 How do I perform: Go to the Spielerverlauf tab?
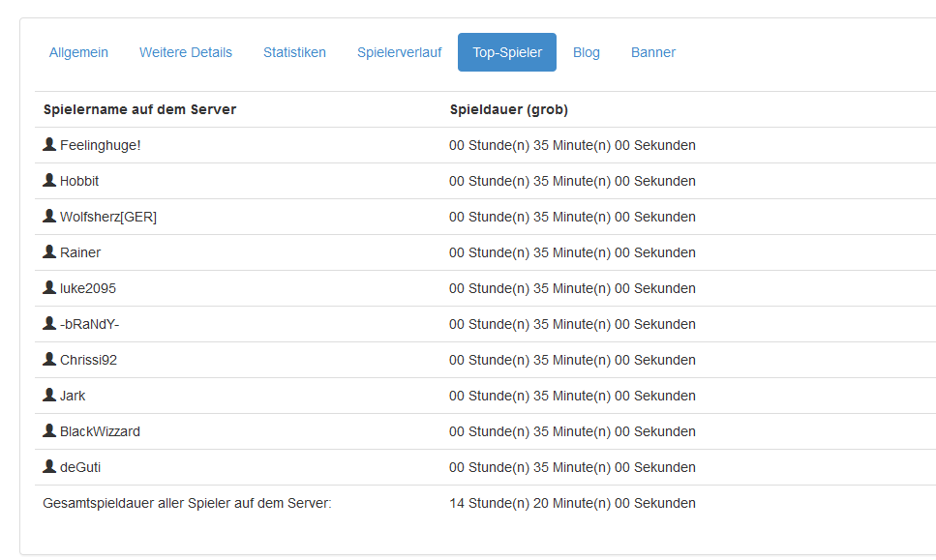(400, 52)
